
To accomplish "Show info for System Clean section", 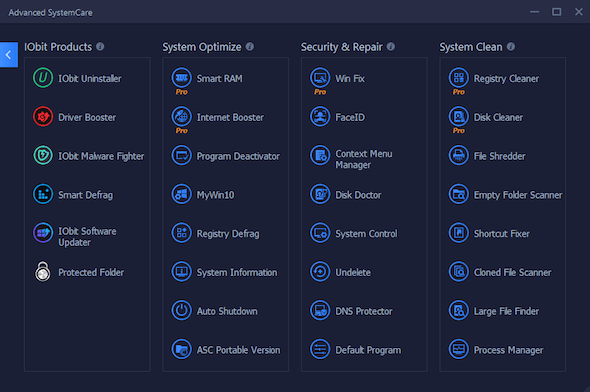I will [511, 47].
